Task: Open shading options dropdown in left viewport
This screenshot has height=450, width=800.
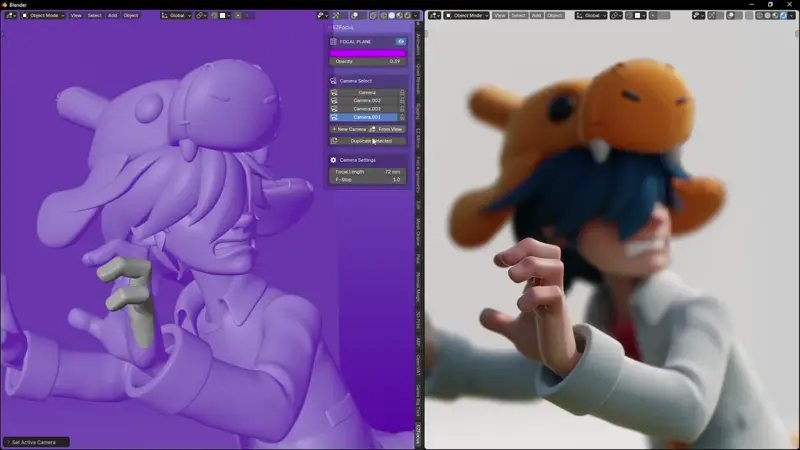Action: pyautogui.click(x=415, y=15)
